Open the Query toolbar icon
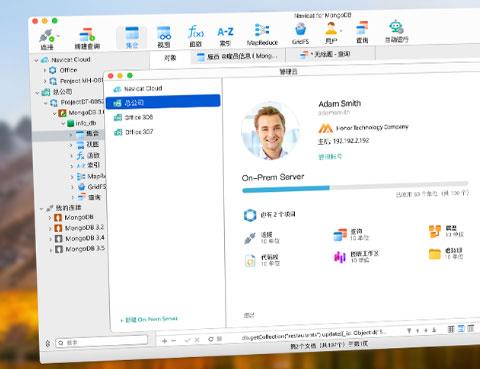The height and width of the screenshot is (369, 480). coord(362,28)
